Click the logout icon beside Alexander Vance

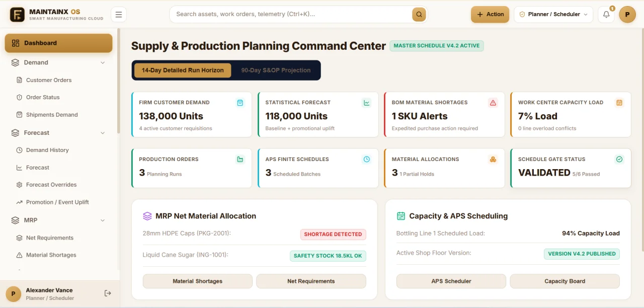(108, 293)
